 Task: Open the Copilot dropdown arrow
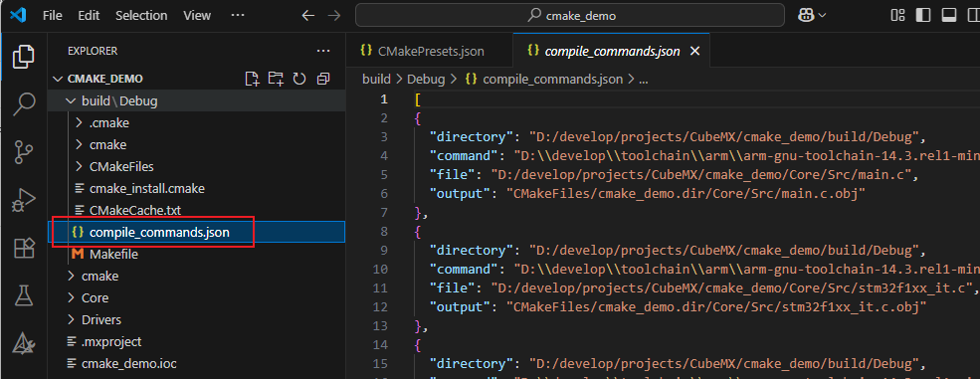click(x=822, y=16)
